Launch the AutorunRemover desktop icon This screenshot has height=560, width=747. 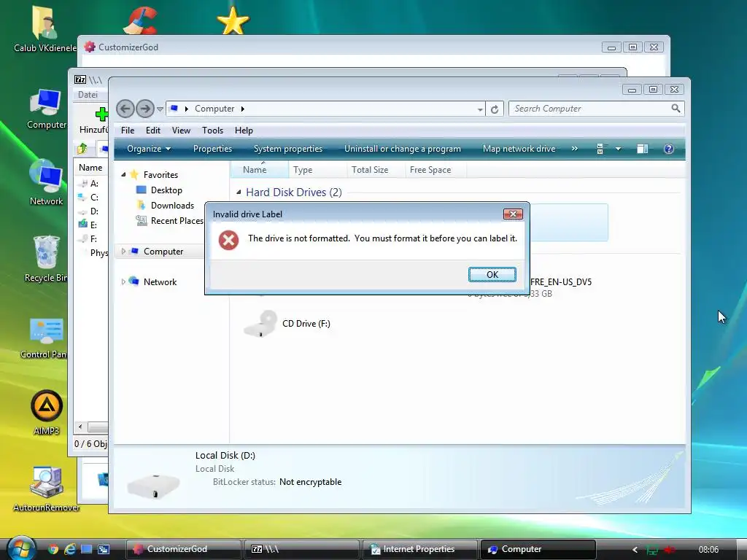[x=46, y=489]
